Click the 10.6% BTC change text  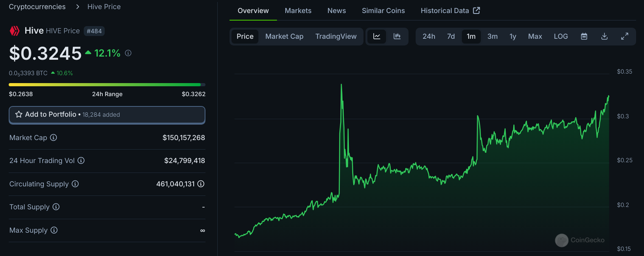(64, 73)
